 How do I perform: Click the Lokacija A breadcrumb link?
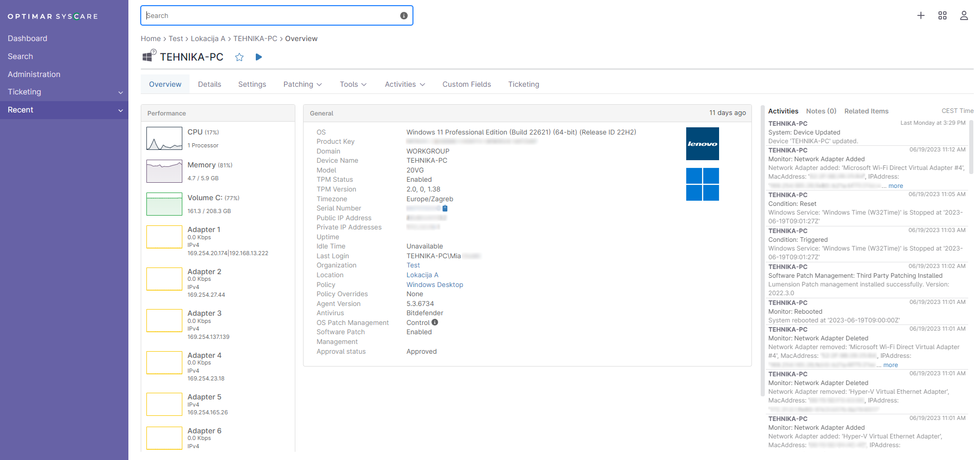pos(208,39)
